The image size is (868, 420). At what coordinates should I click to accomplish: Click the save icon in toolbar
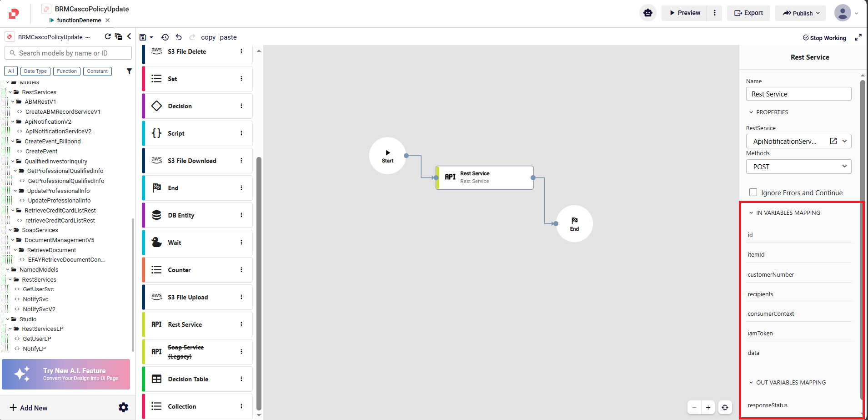pos(143,37)
